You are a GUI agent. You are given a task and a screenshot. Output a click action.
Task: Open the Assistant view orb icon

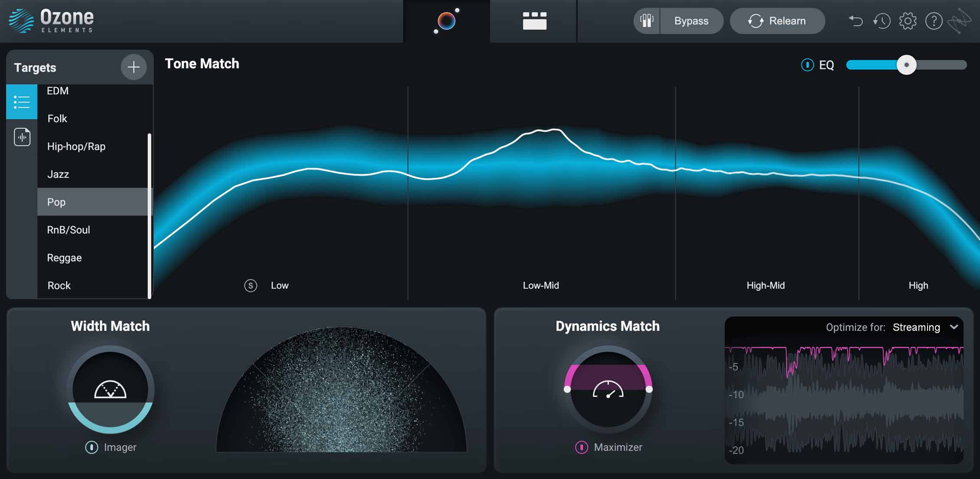(x=446, y=21)
